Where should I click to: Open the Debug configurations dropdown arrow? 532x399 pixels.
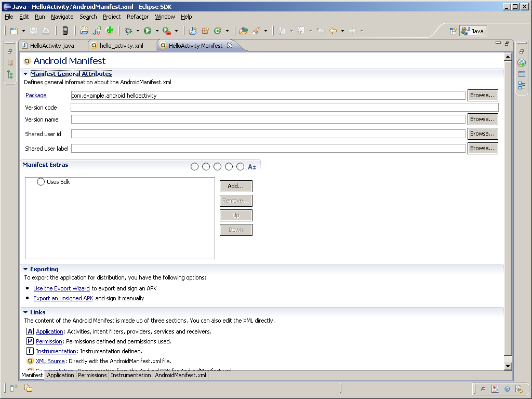tap(138, 31)
